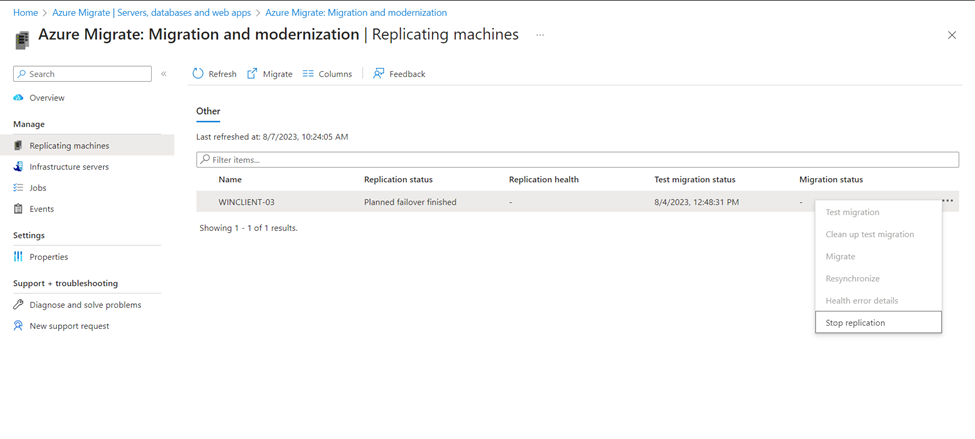Choose Migrate in the context menu
The width and height of the screenshot is (975, 439).
[878, 256]
